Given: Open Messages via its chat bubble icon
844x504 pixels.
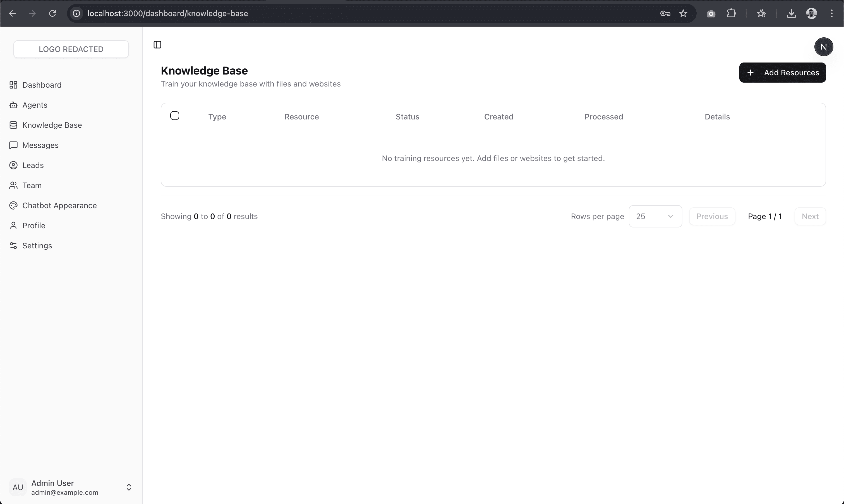Looking at the screenshot, I should [x=13, y=145].
